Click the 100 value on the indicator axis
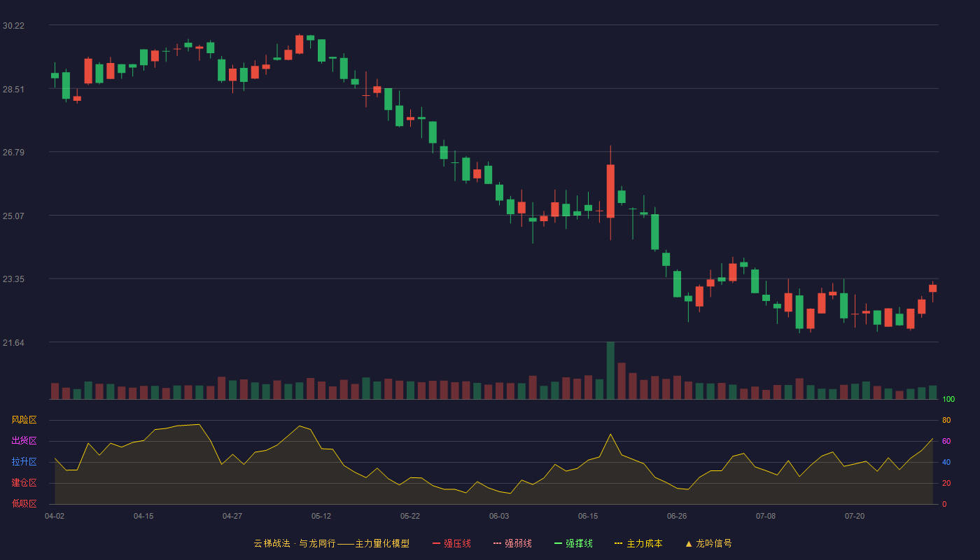 coord(948,399)
